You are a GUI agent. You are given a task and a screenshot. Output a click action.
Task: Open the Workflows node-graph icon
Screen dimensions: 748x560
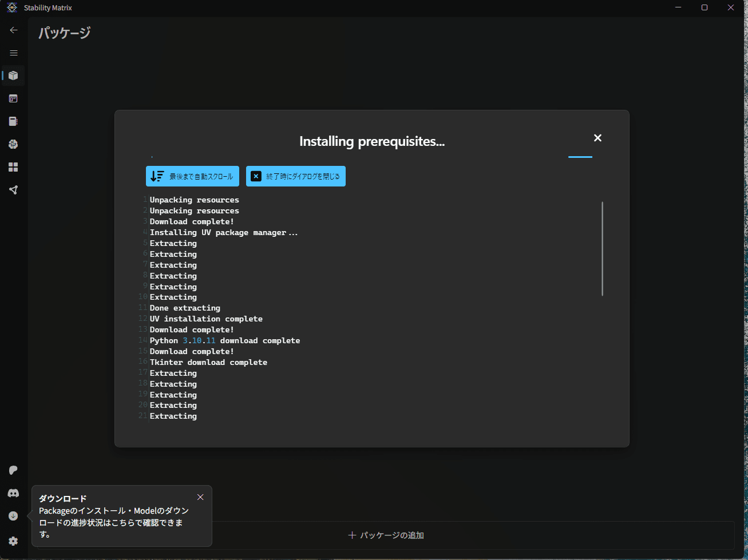14,190
